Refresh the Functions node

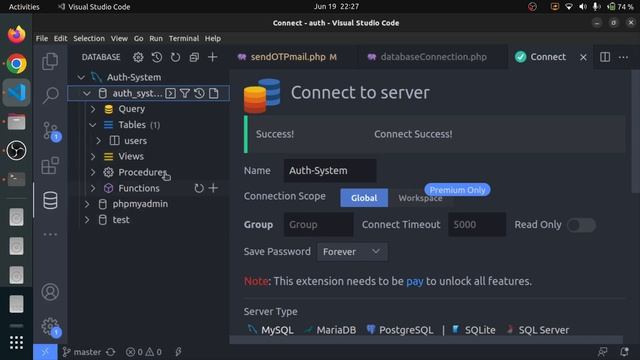(199, 188)
